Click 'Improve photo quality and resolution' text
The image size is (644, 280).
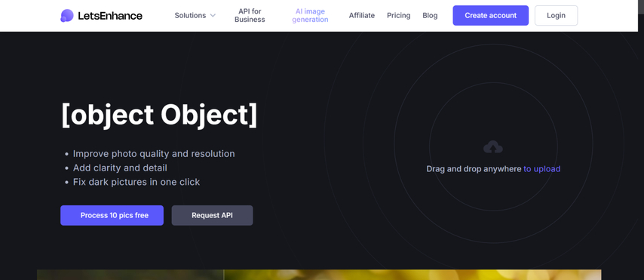(x=154, y=154)
